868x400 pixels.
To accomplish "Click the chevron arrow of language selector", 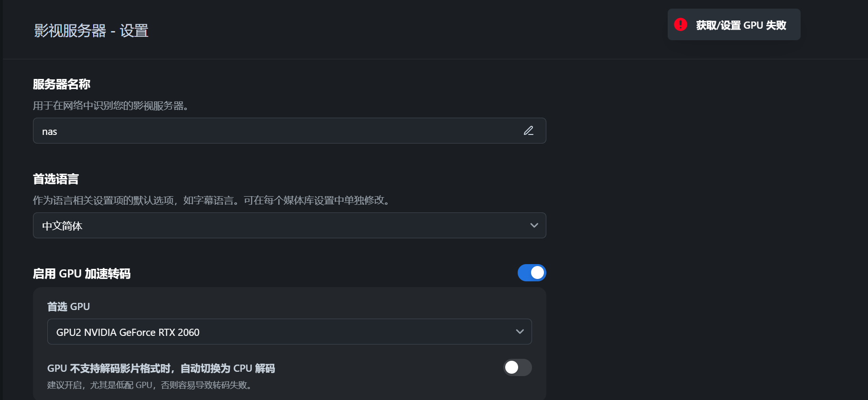I will click(534, 225).
